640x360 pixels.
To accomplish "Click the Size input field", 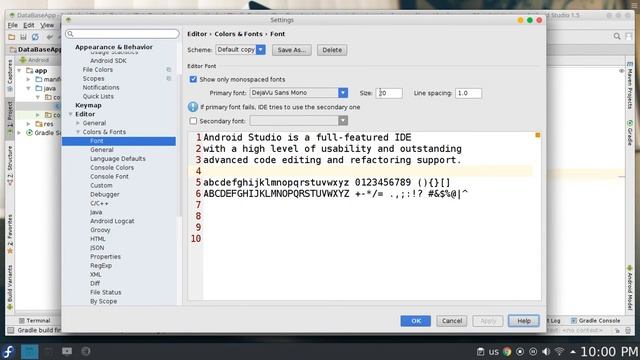I will [389, 93].
